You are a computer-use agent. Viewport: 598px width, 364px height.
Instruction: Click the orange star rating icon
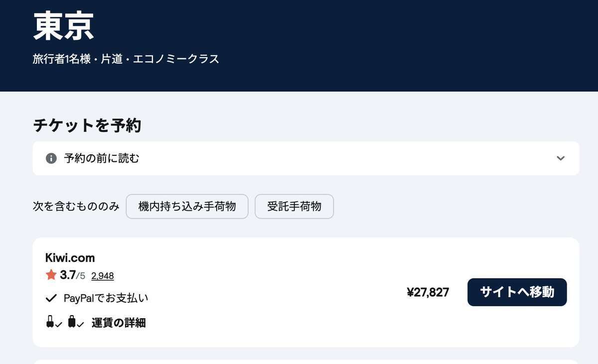tap(51, 275)
